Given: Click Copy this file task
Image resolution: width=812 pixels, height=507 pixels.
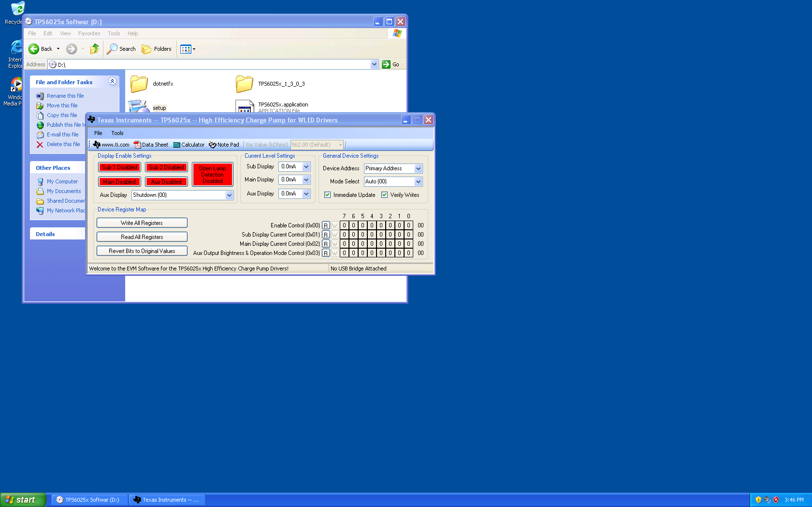Looking at the screenshot, I should tap(57, 115).
